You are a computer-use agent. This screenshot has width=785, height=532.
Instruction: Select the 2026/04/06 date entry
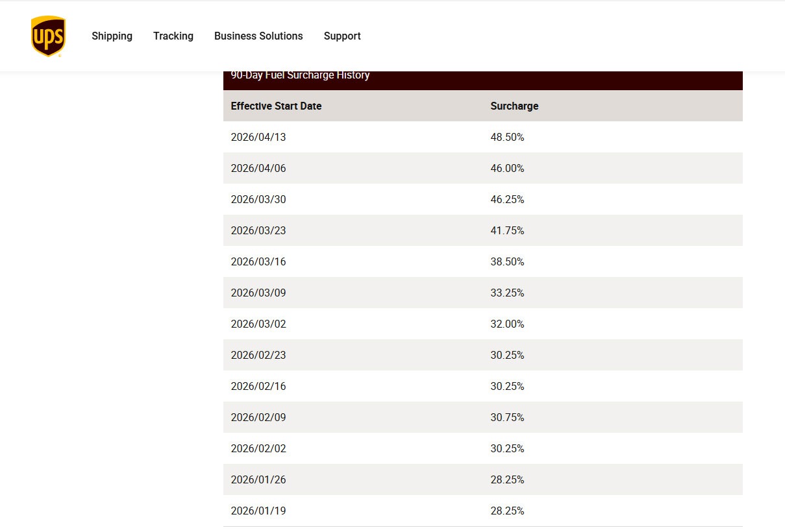(258, 168)
